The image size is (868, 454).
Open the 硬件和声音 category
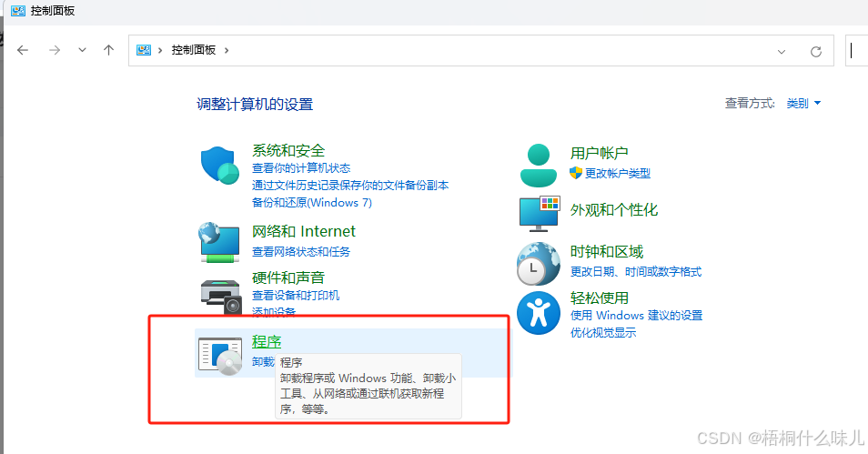point(288,277)
